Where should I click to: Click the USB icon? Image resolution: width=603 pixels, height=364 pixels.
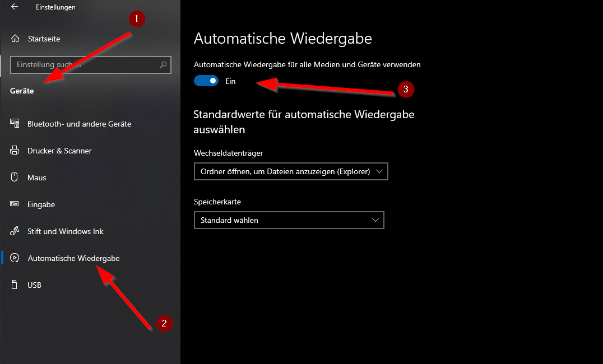click(15, 285)
